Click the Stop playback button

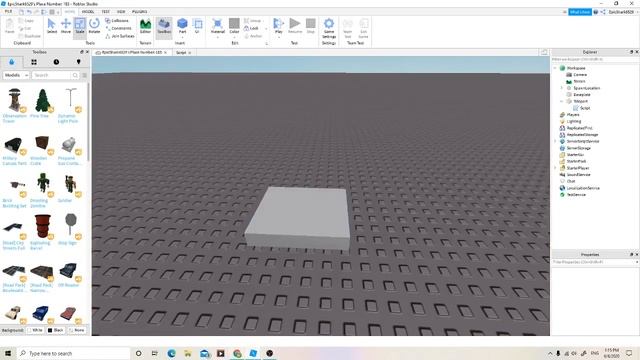point(311,26)
